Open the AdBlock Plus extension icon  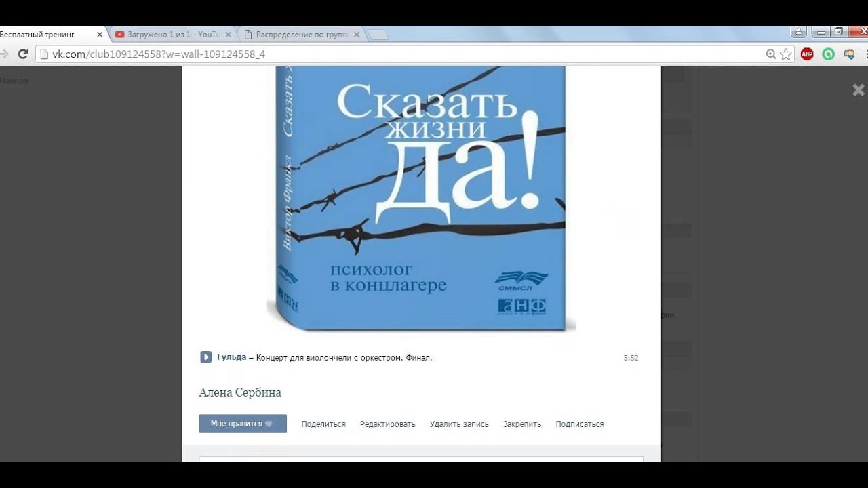[x=807, y=54]
